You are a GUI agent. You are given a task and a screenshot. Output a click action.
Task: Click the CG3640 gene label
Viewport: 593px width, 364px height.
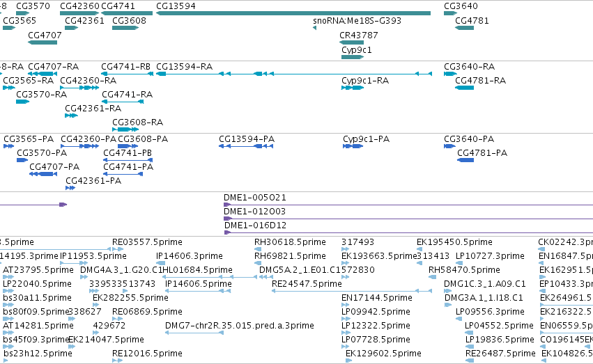point(461,6)
